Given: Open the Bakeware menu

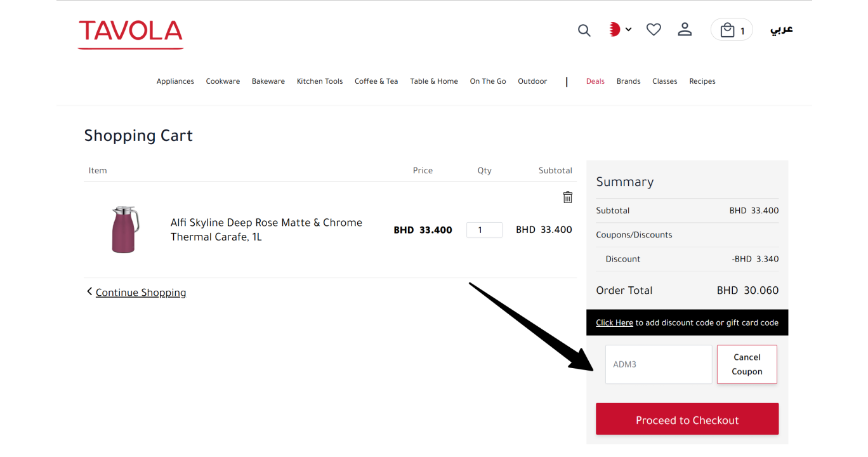Looking at the screenshot, I should 268,81.
